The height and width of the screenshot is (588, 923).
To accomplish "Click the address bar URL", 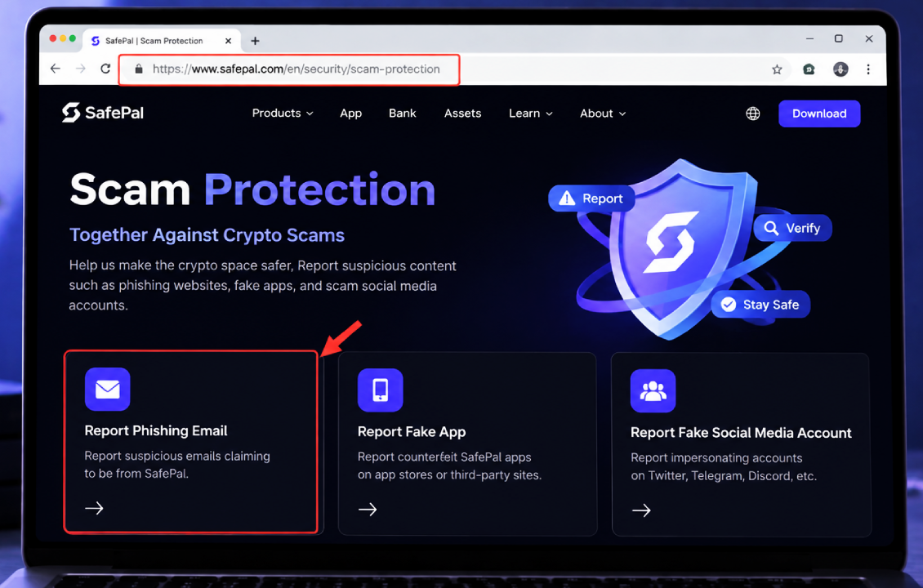I will pyautogui.click(x=296, y=69).
